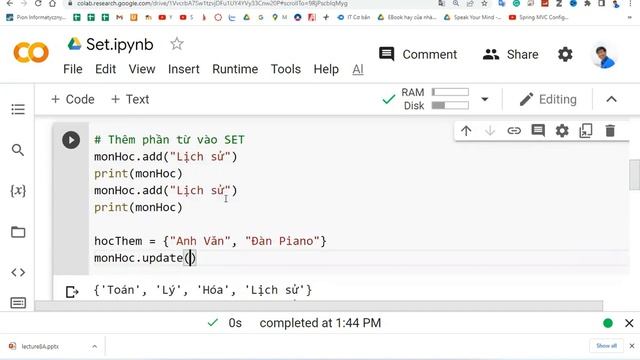Screen dimensions: 640x360
Task: Open the find and replace search icon
Action: pyautogui.click(x=18, y=150)
